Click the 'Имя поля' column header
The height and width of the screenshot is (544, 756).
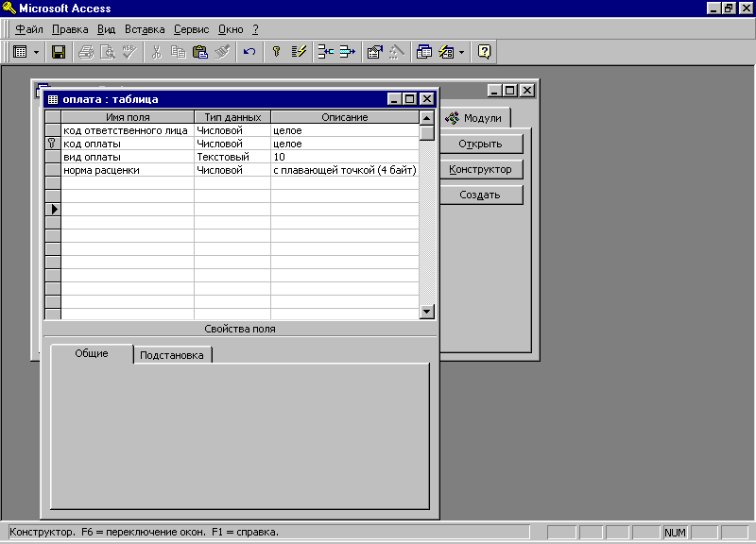[x=128, y=117]
